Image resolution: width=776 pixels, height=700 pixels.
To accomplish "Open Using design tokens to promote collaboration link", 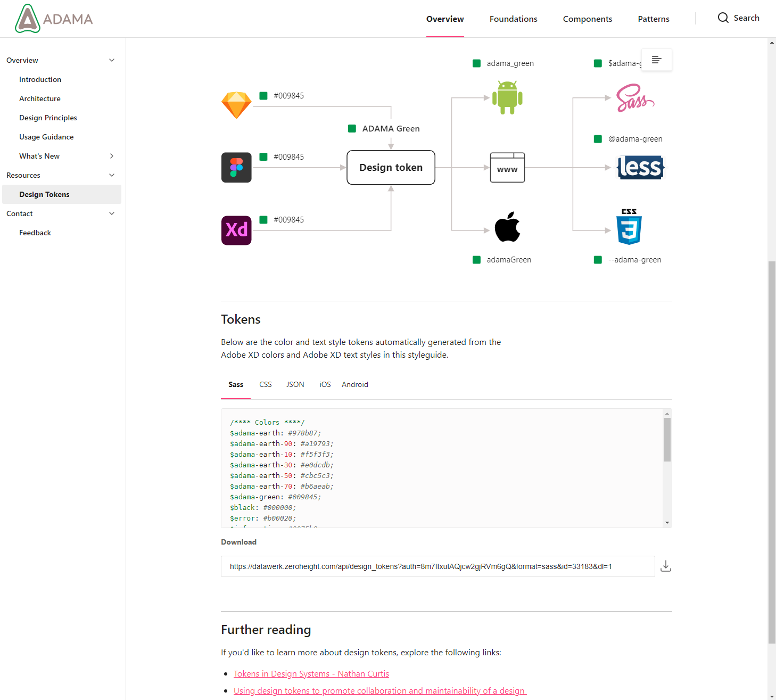I will tap(379, 691).
